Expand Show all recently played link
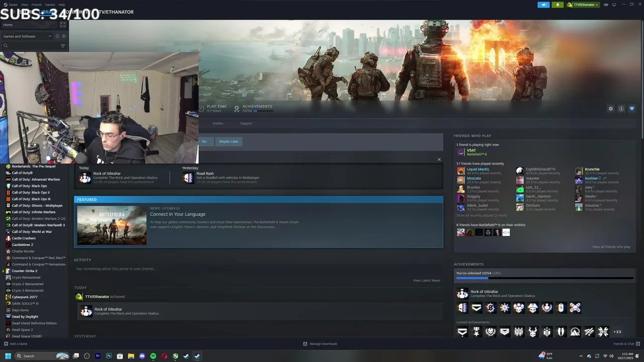 point(481,215)
